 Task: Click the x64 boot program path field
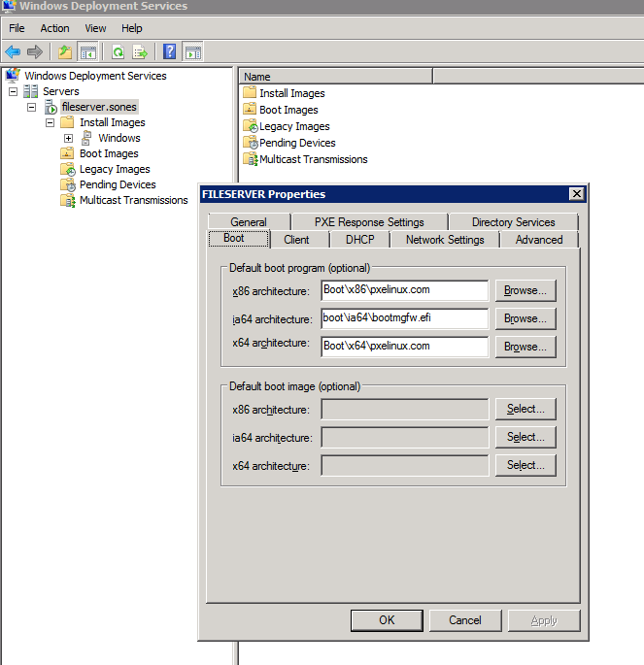pos(405,347)
